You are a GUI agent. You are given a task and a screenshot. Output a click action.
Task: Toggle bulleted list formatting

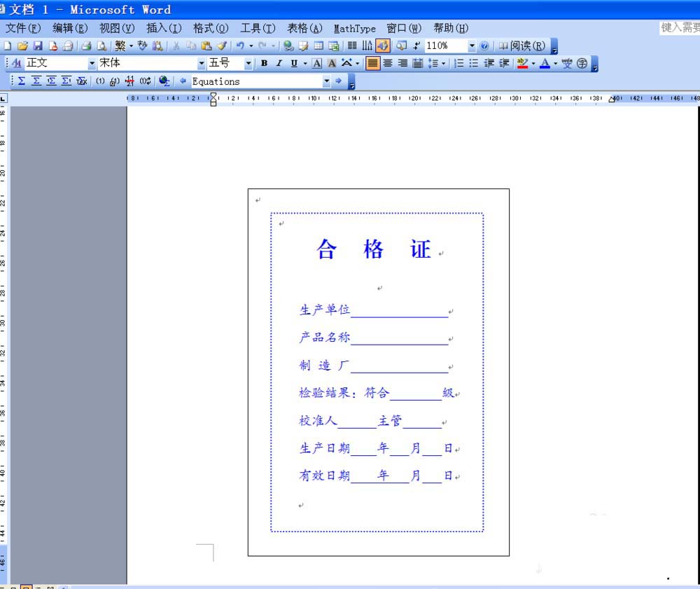pyautogui.click(x=474, y=64)
